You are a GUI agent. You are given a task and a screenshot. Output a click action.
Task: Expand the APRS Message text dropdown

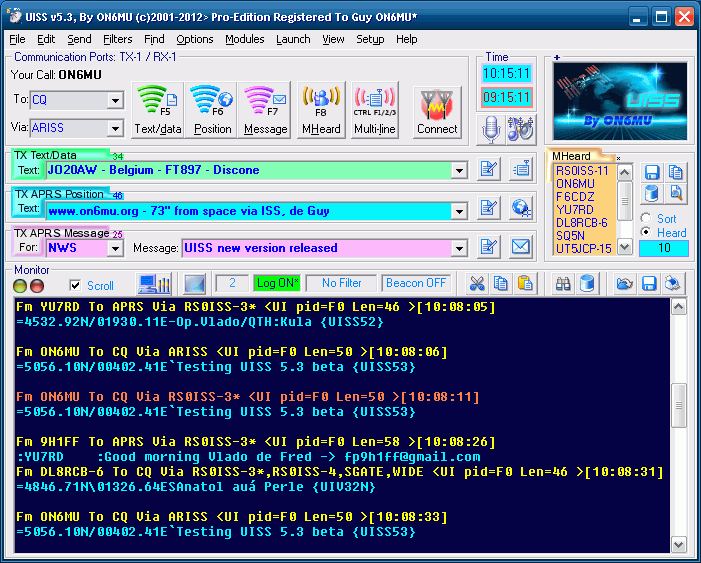(x=459, y=248)
